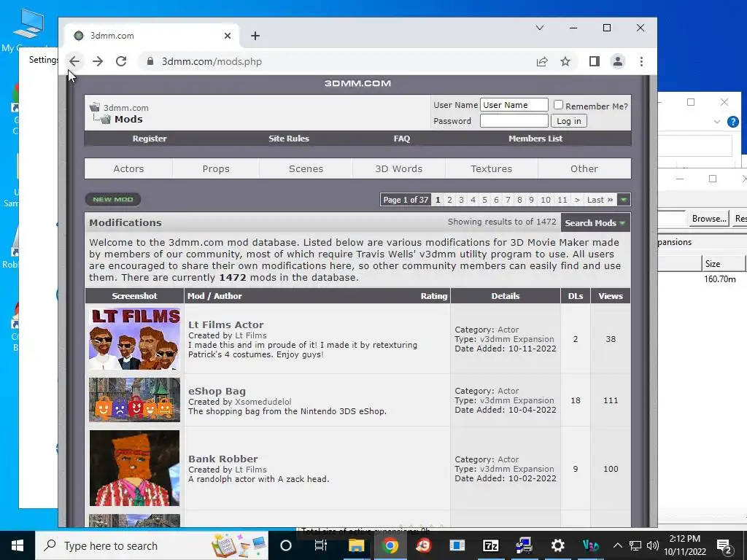The height and width of the screenshot is (560, 747).
Task: Open the Bank Robber mod title
Action: (x=223, y=459)
